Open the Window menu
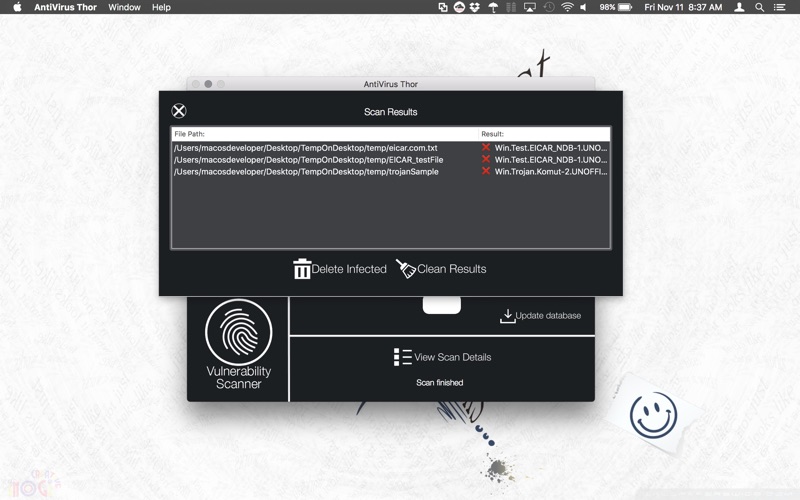Viewport: 800px width, 500px height. click(124, 7)
